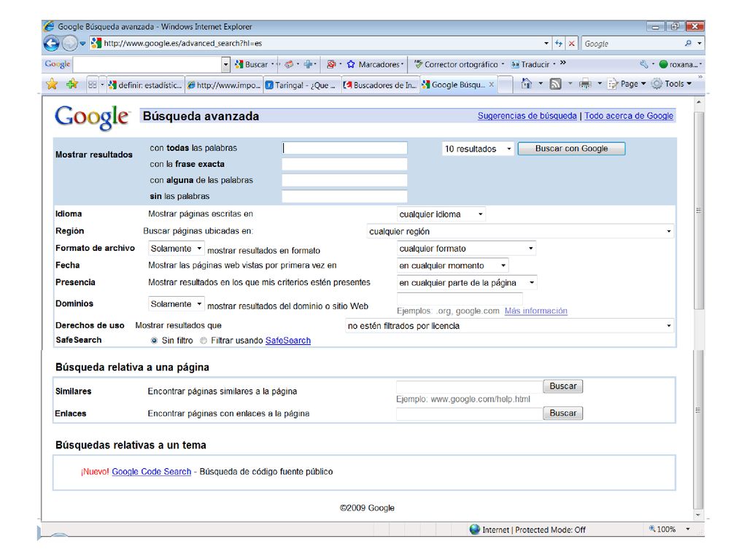Screen dimensions: 747x560
Task: Stop loading with the red X icon
Action: tap(572, 43)
